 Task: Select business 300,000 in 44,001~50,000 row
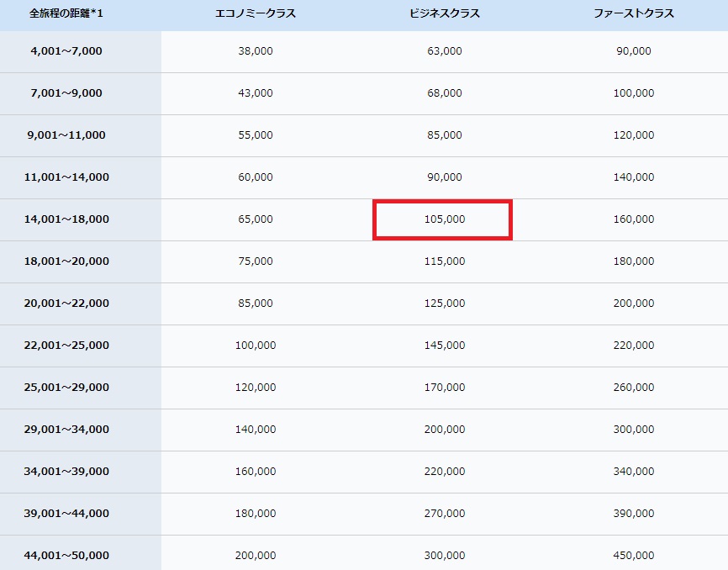(445, 555)
